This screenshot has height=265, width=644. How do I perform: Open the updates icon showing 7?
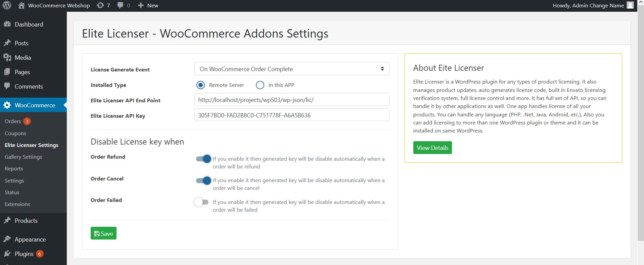click(x=100, y=5)
